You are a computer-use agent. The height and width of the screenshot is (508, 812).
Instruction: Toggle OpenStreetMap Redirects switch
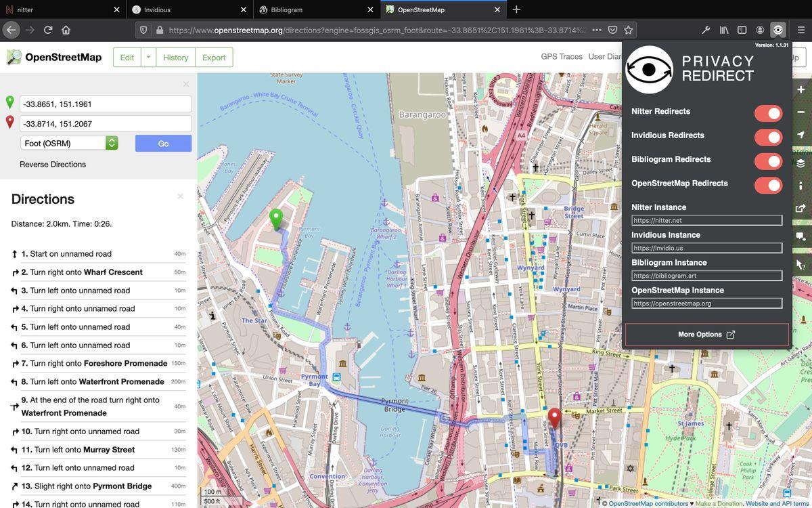click(768, 185)
